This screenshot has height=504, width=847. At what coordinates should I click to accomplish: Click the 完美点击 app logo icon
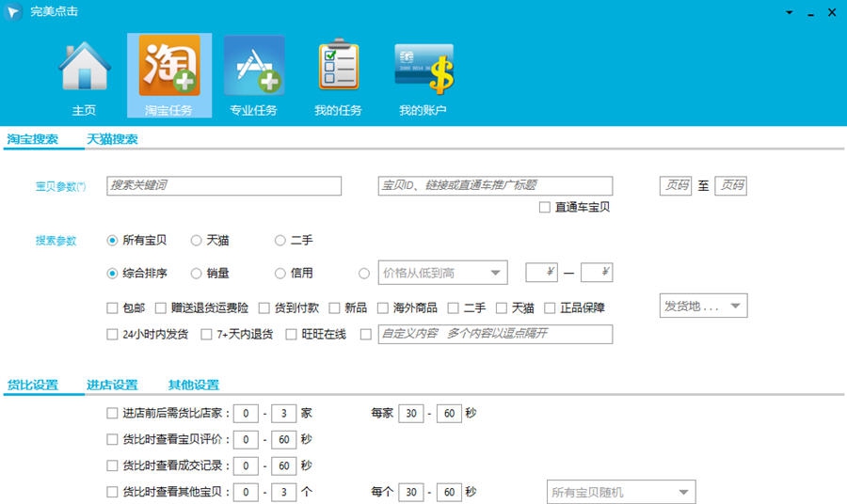point(14,12)
